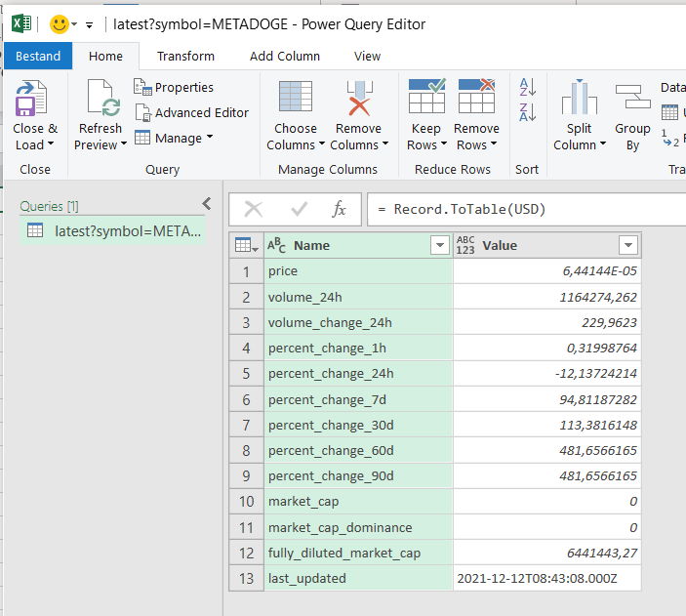This screenshot has width=686, height=616.
Task: Select the fully_diluted_market_cap cell
Action: click(358, 553)
